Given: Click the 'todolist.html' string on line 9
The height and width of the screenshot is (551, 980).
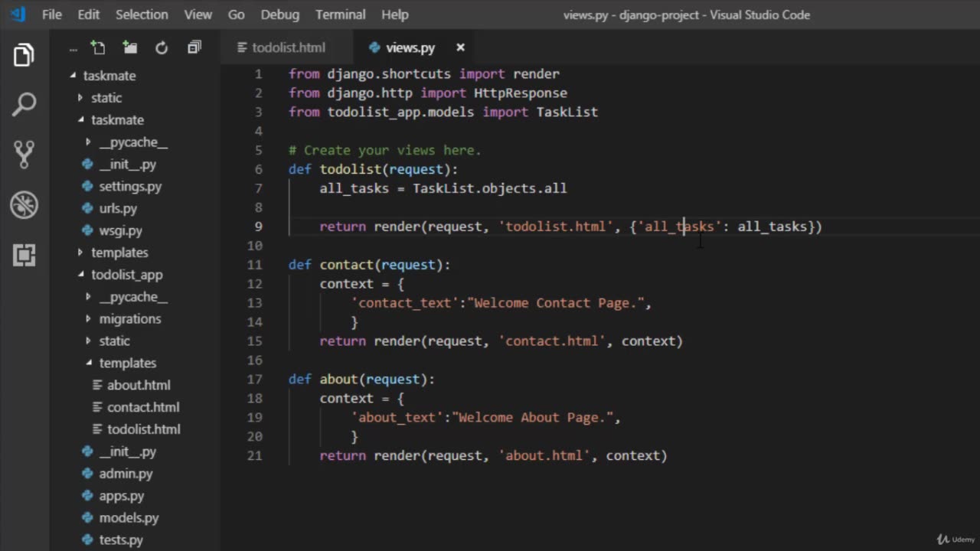Looking at the screenshot, I should (x=556, y=227).
